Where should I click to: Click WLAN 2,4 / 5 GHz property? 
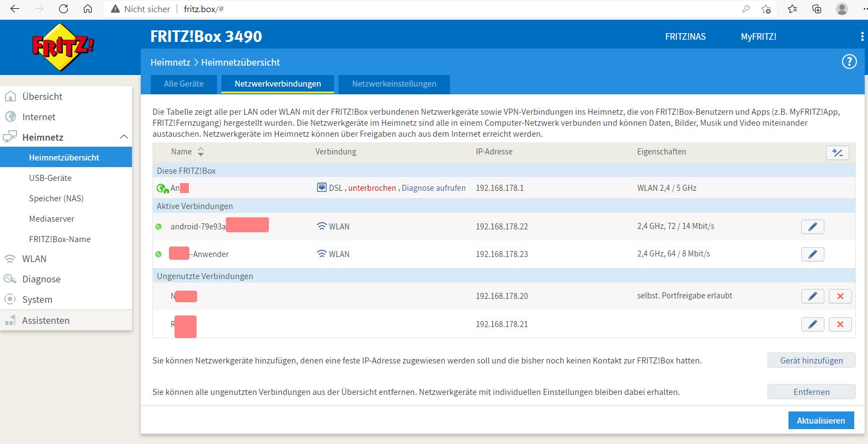click(666, 188)
